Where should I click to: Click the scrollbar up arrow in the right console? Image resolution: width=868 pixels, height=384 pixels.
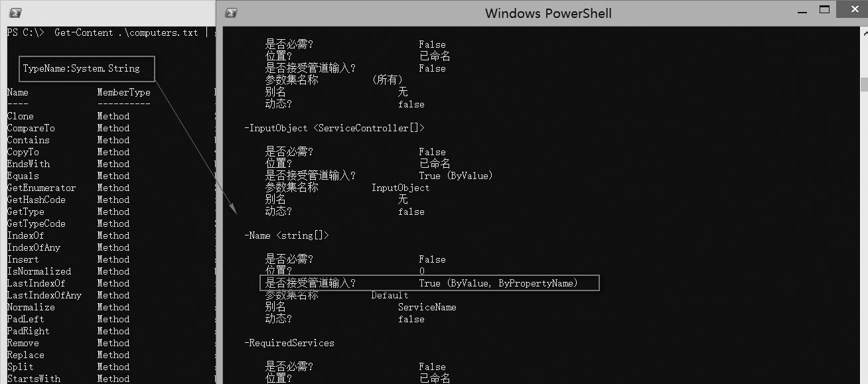click(x=863, y=32)
